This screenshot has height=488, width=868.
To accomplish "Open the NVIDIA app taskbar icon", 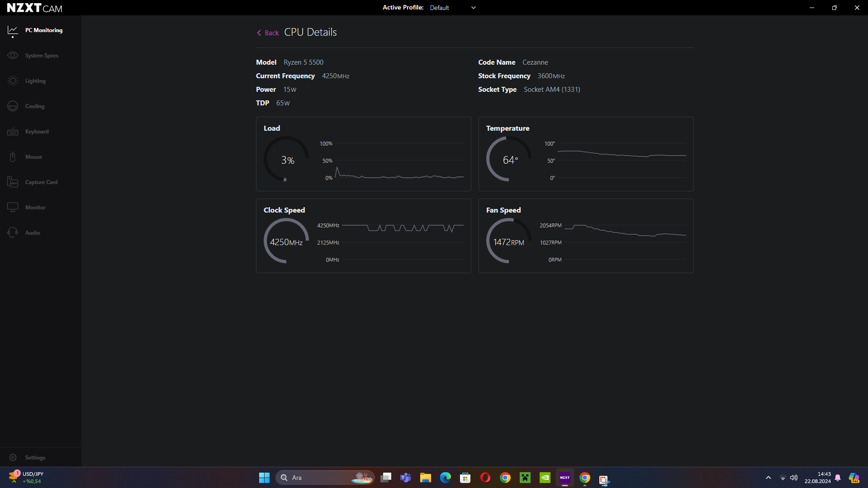I will pyautogui.click(x=545, y=478).
